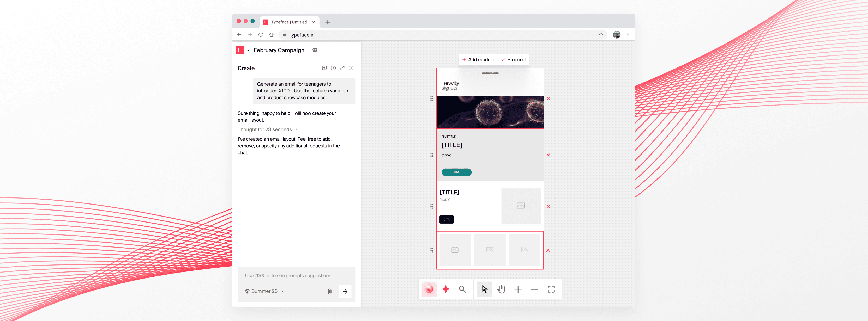Click the plus zoom-in icon in toolbar
868x321 pixels.
(518, 289)
